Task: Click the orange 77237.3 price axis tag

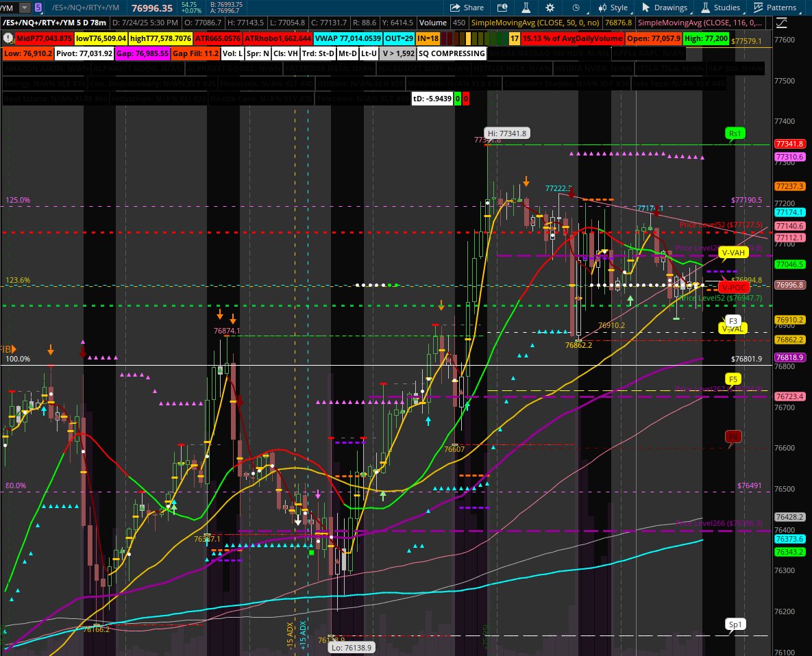Action: click(x=789, y=186)
